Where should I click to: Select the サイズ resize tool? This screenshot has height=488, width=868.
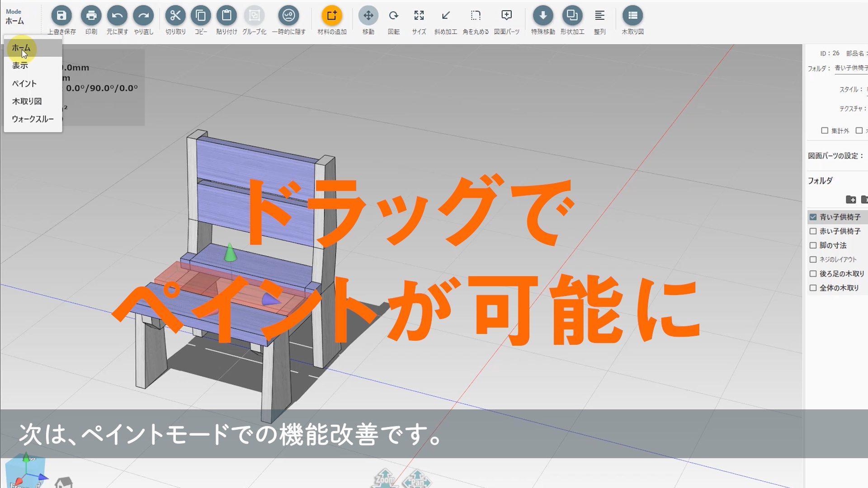419,16
